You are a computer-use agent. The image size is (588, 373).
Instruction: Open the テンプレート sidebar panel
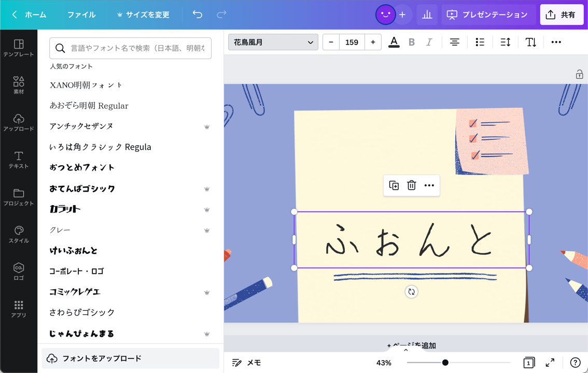click(x=18, y=48)
